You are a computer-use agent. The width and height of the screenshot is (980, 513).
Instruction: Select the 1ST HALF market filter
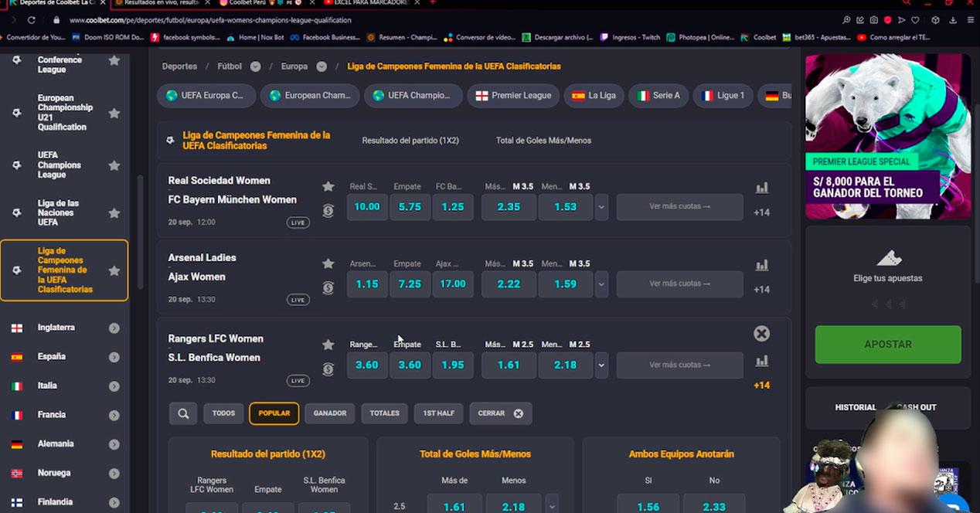tap(438, 413)
